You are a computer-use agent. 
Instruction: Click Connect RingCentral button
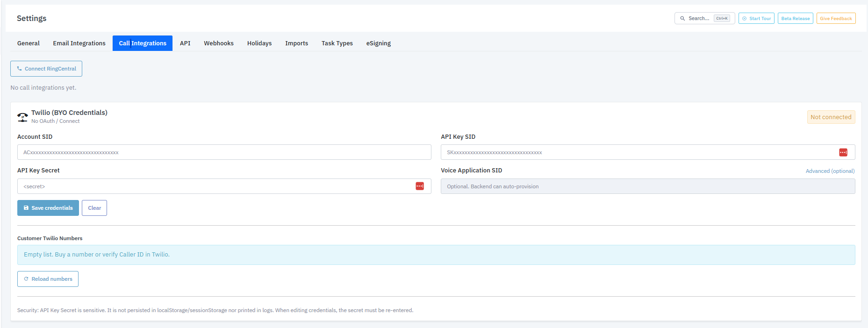(46, 69)
